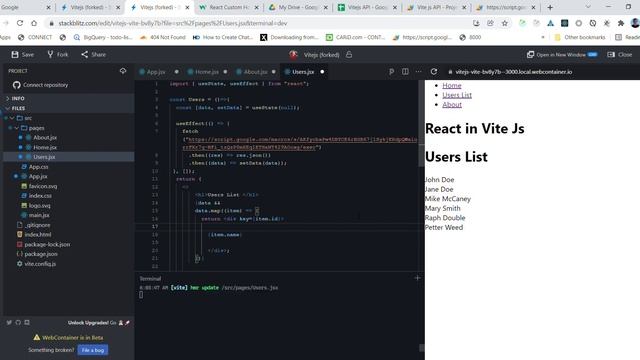Open the Share option
640x360 pixels.
(93, 54)
